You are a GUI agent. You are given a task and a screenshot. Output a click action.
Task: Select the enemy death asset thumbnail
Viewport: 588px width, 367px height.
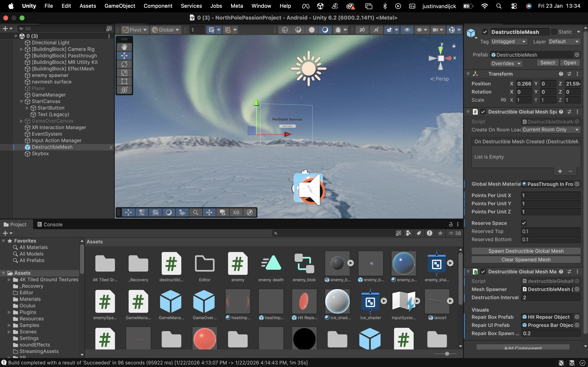(x=271, y=263)
